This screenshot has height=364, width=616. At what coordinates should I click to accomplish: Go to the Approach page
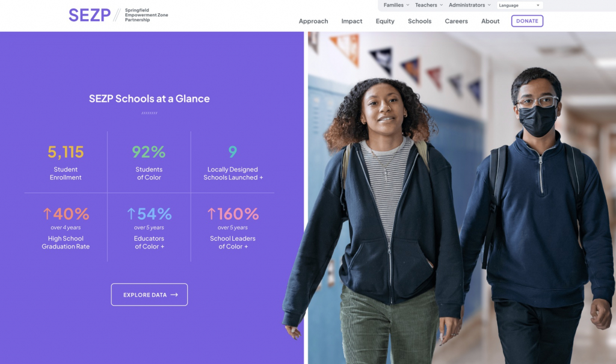313,21
